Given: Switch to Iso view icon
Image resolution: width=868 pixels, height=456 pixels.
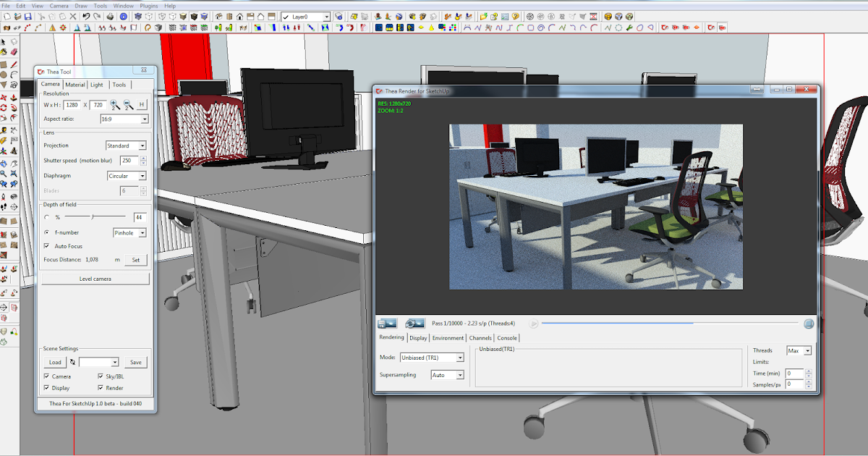Looking at the screenshot, I should click(218, 16).
